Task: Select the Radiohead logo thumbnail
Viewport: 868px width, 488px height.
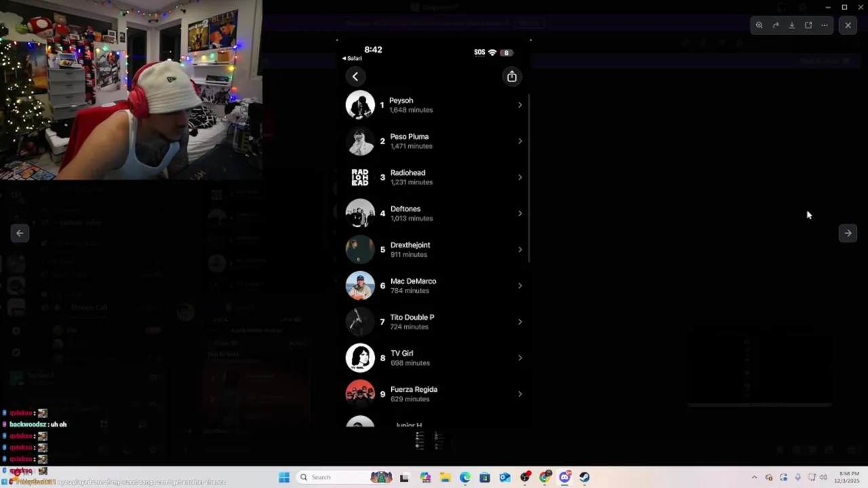Action: [x=360, y=178]
